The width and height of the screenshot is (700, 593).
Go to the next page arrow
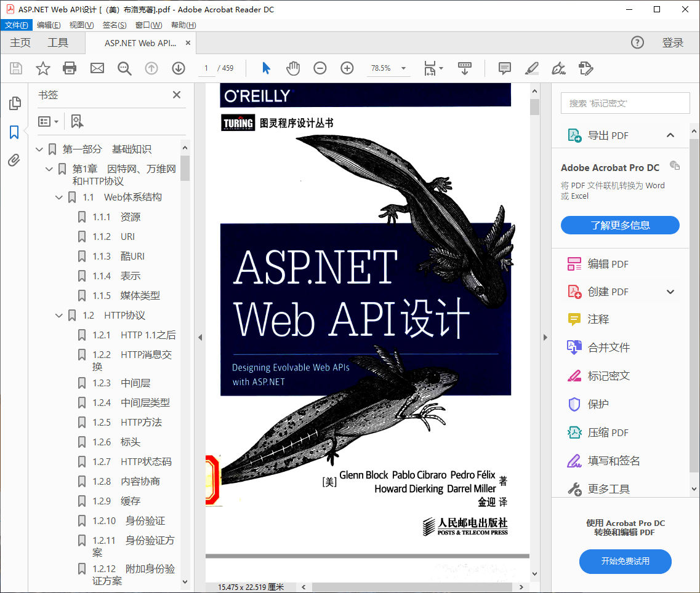click(x=179, y=68)
